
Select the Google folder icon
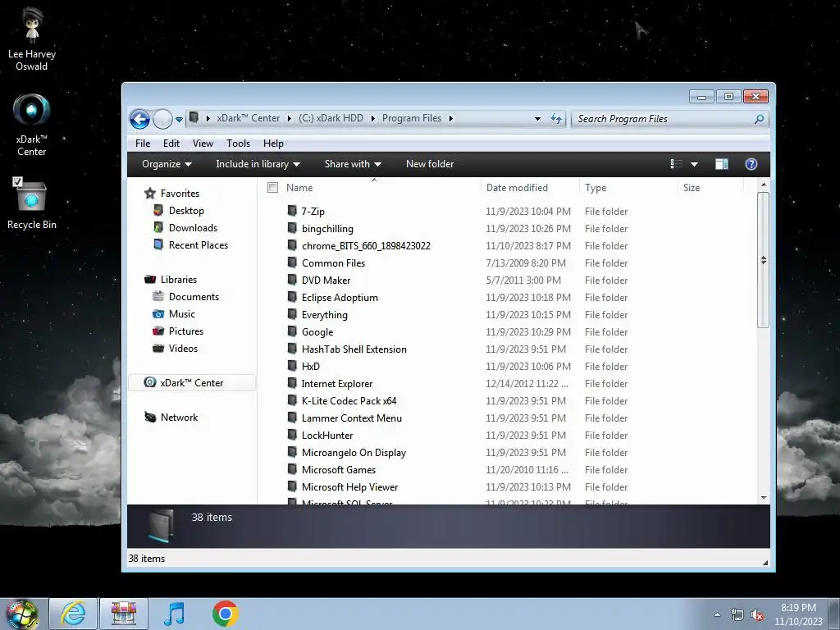[x=292, y=331]
